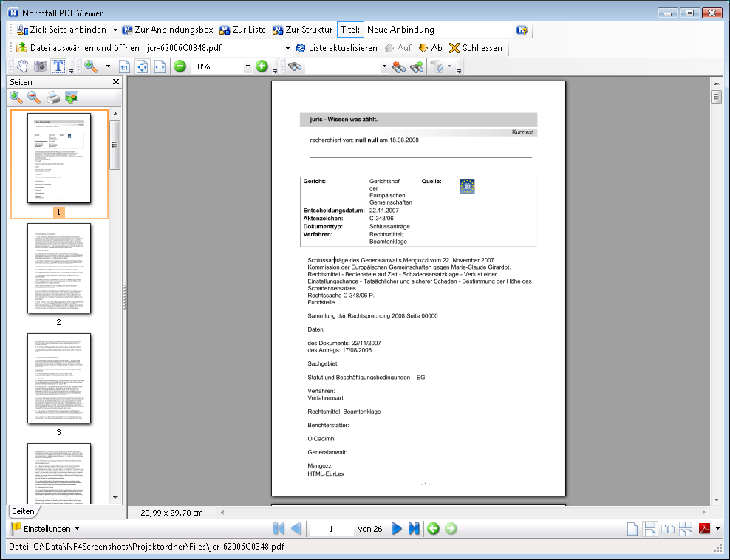
Task: Enable facing pages layout view
Action: pos(667,529)
